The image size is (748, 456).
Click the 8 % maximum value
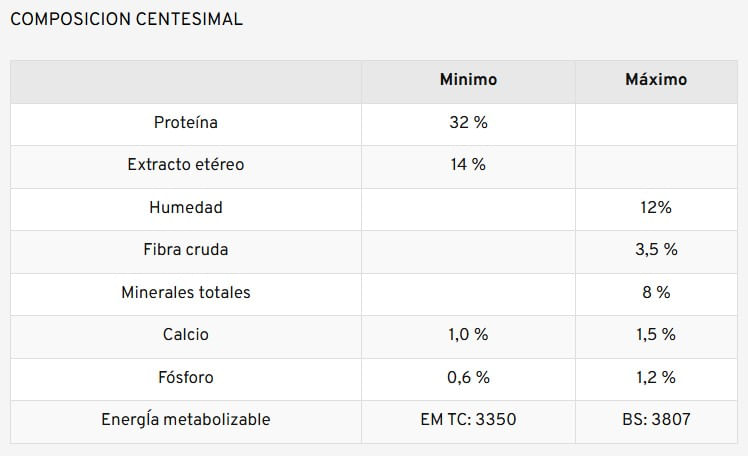(x=656, y=293)
